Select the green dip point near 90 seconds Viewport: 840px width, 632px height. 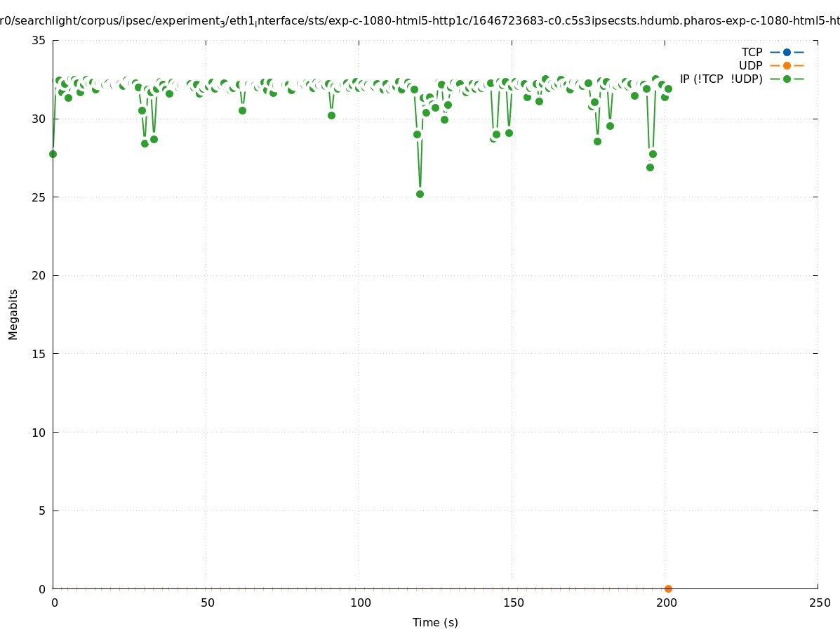pos(331,115)
